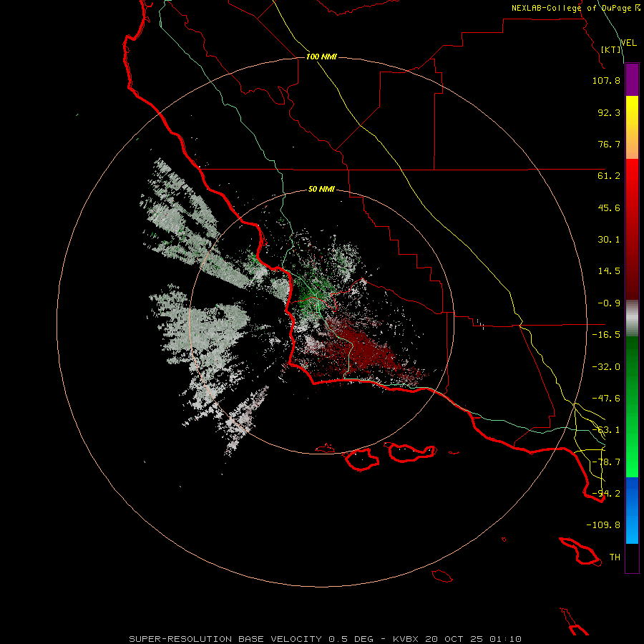Click the 107.8 velocity scale value
644x644 pixels.
point(606,80)
